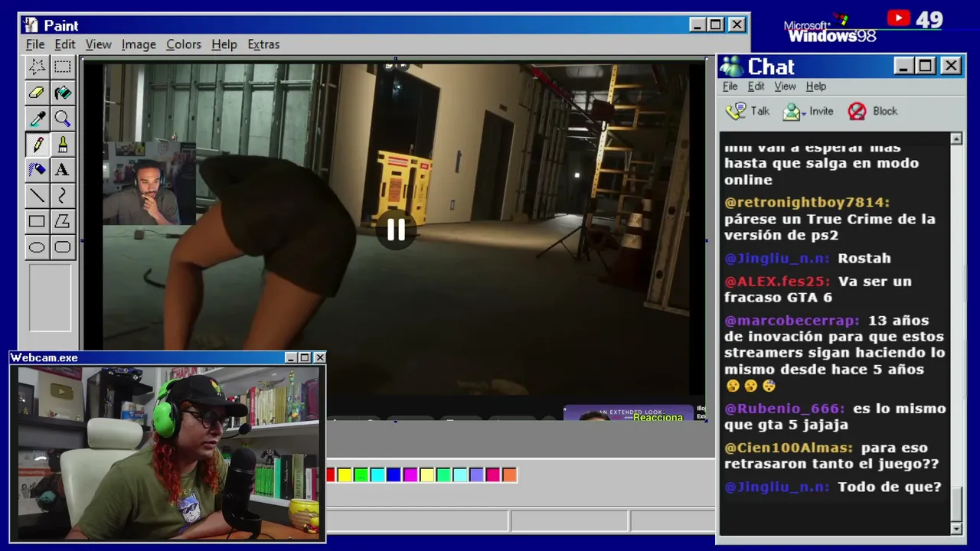
Task: Select the Curve tool
Action: click(63, 196)
